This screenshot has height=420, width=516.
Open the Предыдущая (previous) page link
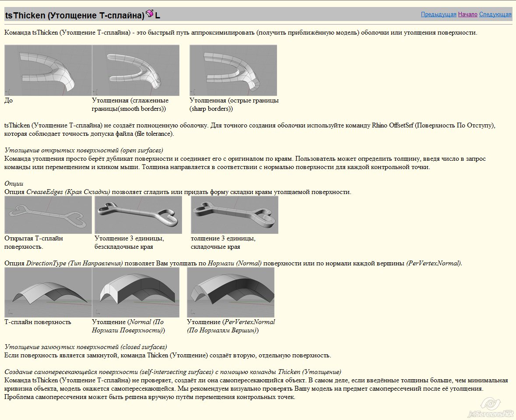[x=439, y=14]
